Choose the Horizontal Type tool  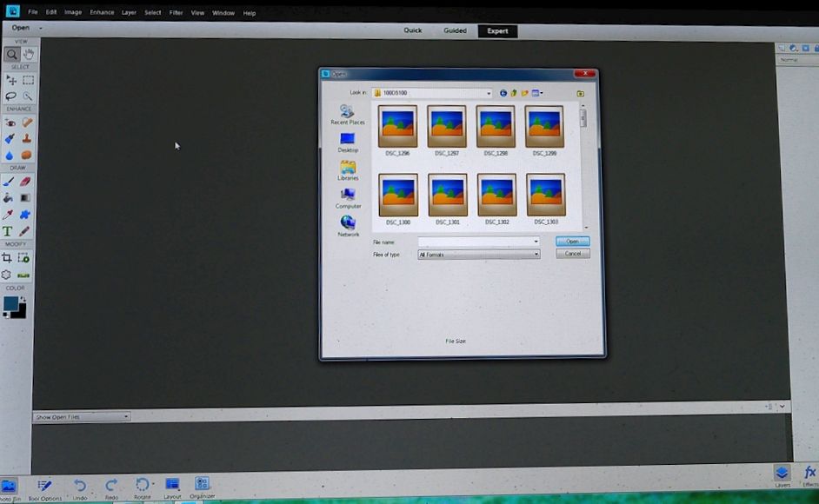click(x=8, y=231)
